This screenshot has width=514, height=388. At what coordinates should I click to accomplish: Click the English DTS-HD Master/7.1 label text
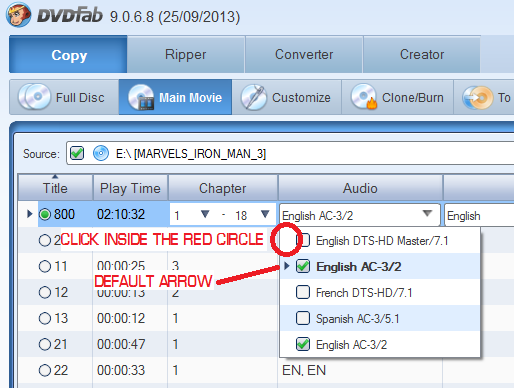tap(382, 241)
